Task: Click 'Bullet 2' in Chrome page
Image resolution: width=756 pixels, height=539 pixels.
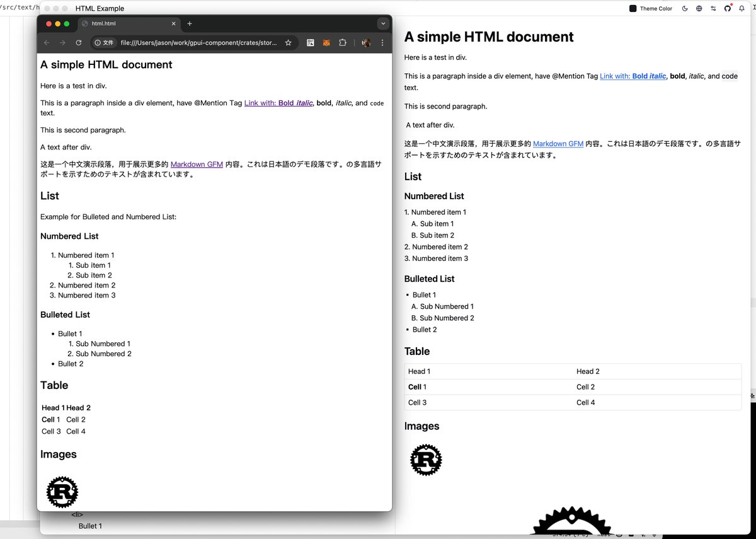Action: [71, 364]
